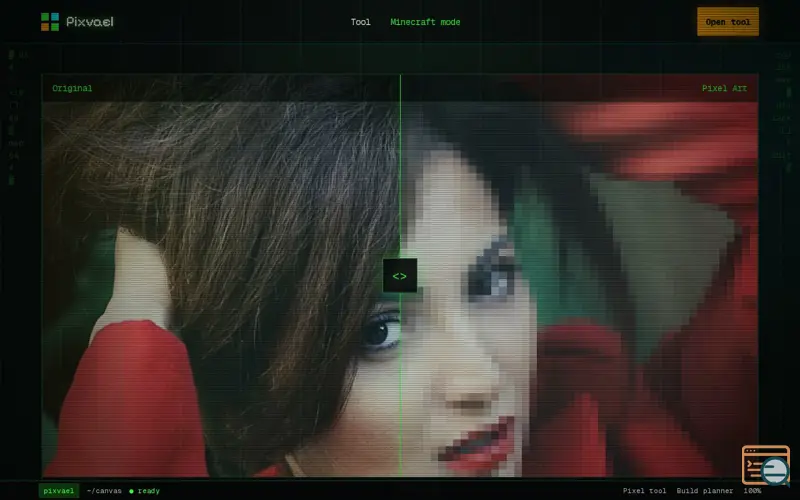Grab the comparison slider handle

pos(400,276)
